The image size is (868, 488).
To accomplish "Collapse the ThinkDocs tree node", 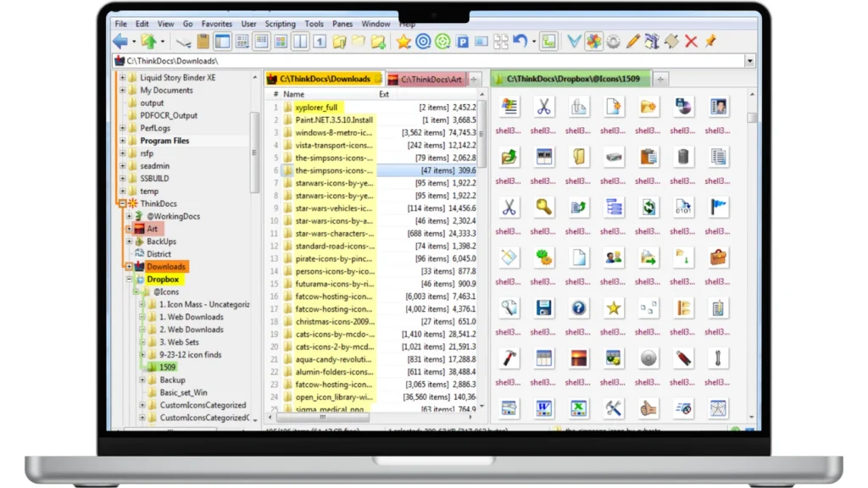I will point(122,203).
